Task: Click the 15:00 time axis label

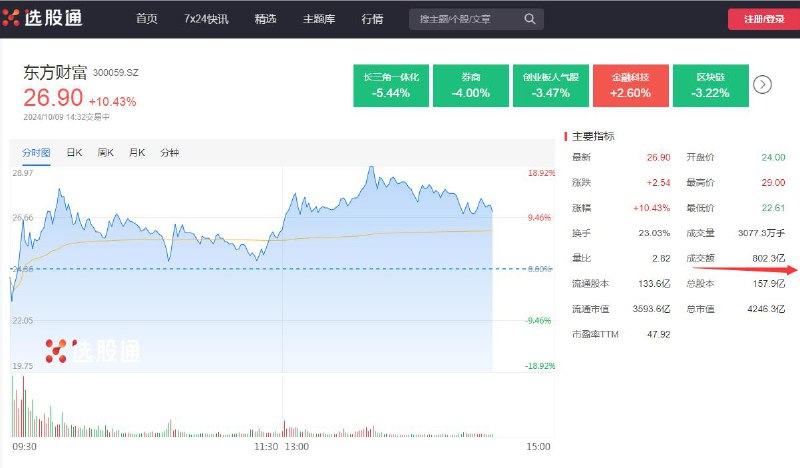Action: click(538, 447)
